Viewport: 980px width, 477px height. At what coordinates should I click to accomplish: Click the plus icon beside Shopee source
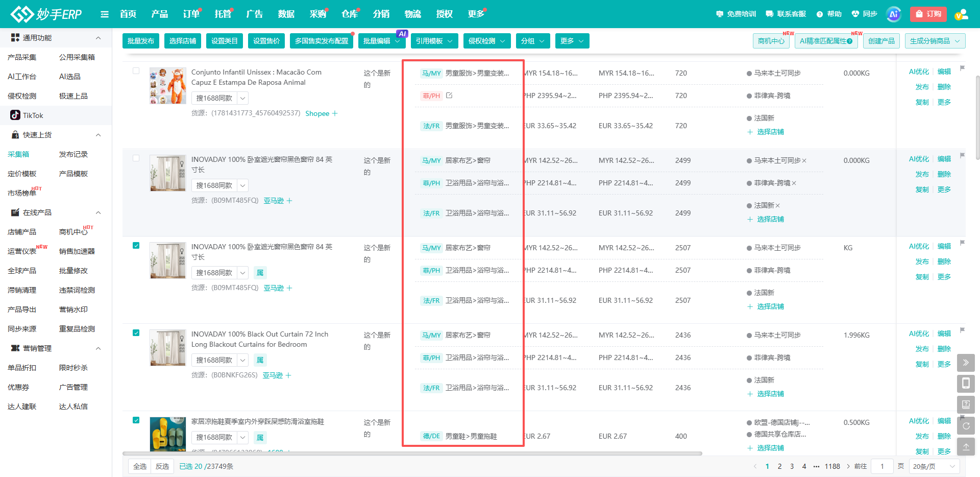335,113
